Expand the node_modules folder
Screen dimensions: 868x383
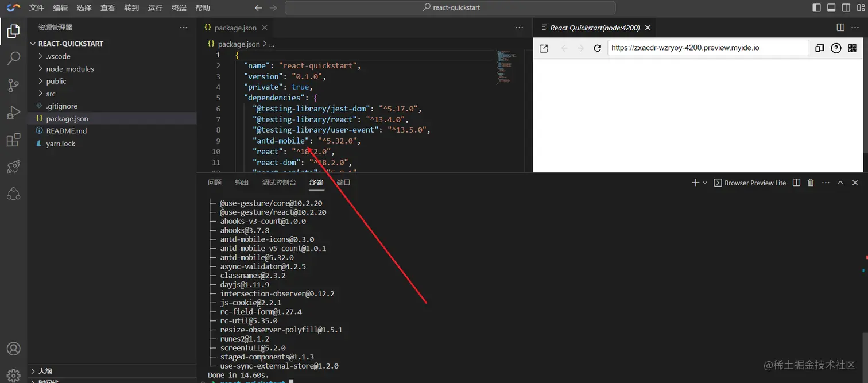(x=112, y=69)
